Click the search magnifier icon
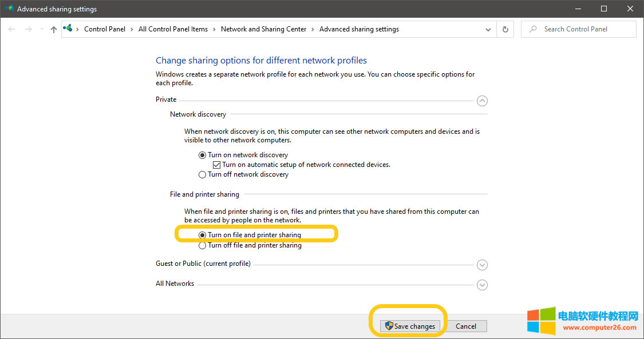Screen dimensions: 644x339 [x=533, y=29]
